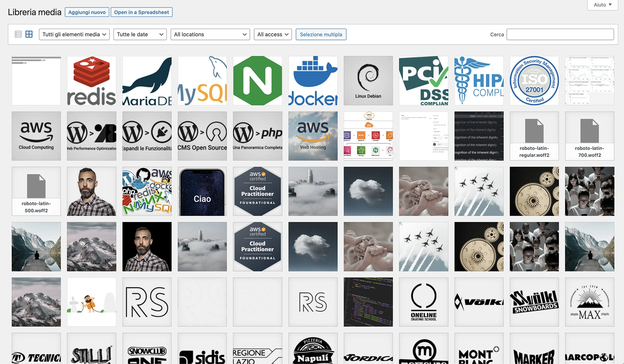The width and height of the screenshot is (624, 364).
Task: Select the Völkl wordmark logo thumbnail
Action: [x=479, y=302]
